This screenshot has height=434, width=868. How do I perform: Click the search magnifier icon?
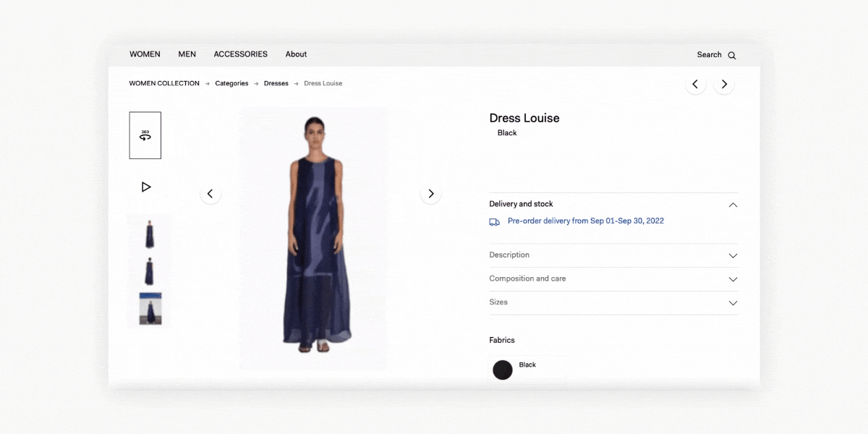pos(732,55)
